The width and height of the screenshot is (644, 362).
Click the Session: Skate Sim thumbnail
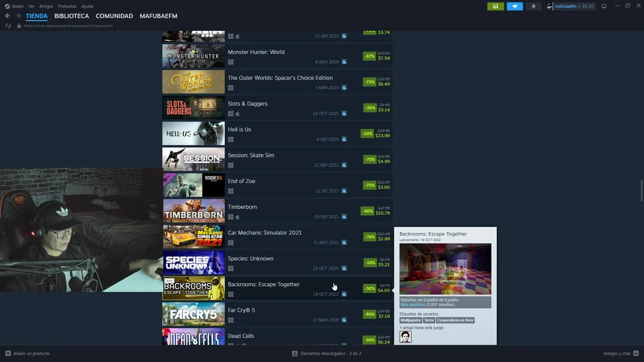pos(194,159)
